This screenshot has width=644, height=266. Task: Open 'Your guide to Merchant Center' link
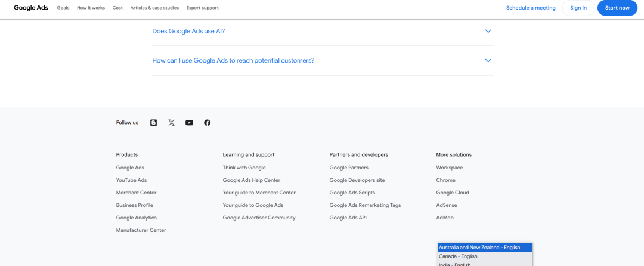point(259,193)
